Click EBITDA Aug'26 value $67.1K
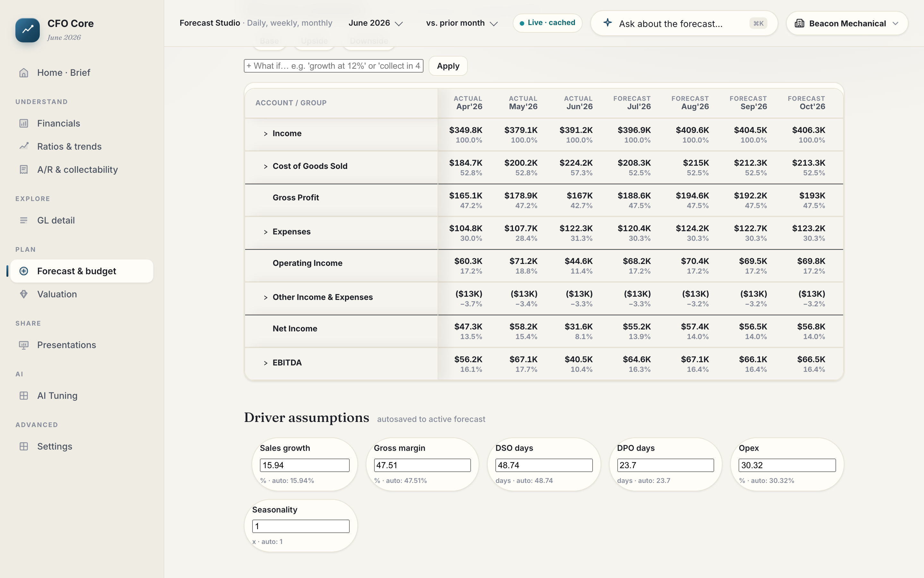This screenshot has height=578, width=924. [695, 359]
